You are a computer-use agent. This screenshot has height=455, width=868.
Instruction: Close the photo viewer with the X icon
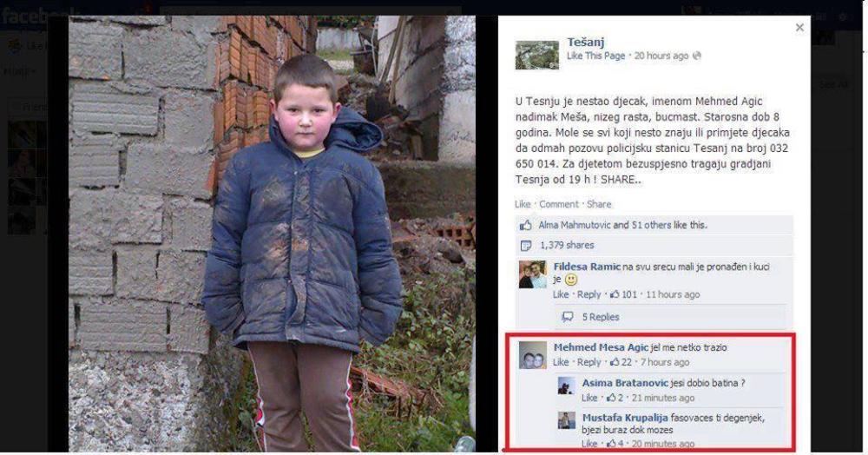pos(799,27)
